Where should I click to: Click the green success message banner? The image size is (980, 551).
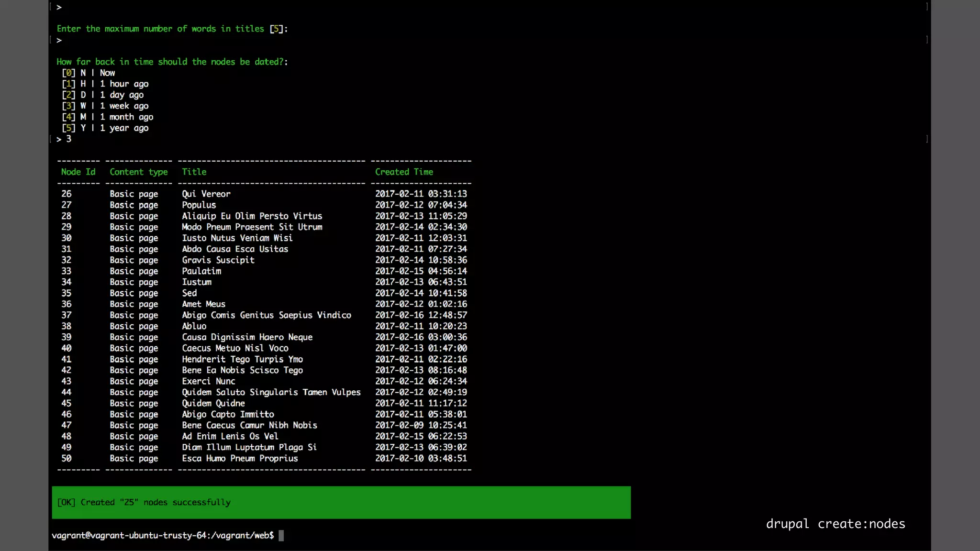(341, 502)
